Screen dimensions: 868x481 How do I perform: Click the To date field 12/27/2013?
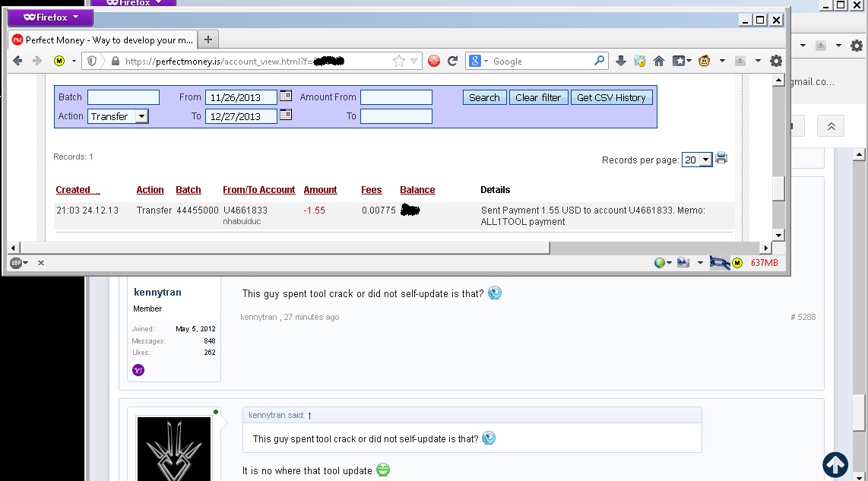click(241, 116)
